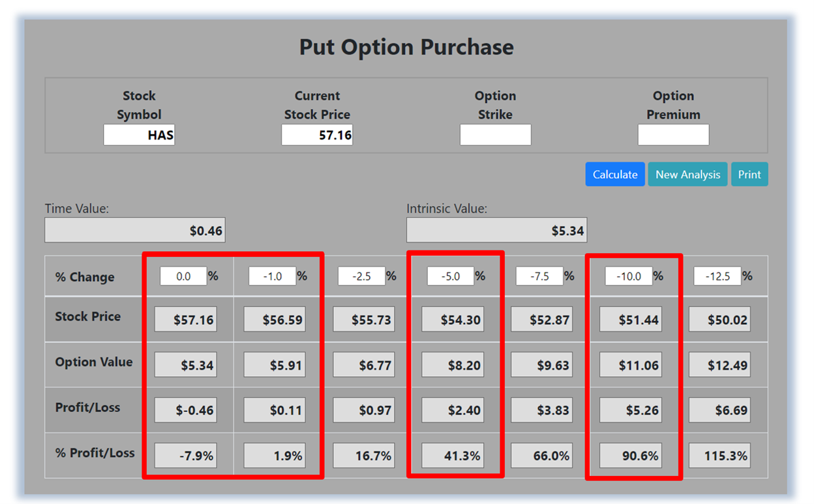Image resolution: width=814 pixels, height=504 pixels.
Task: Select the 115.3% profit/loss cell
Action: click(719, 456)
